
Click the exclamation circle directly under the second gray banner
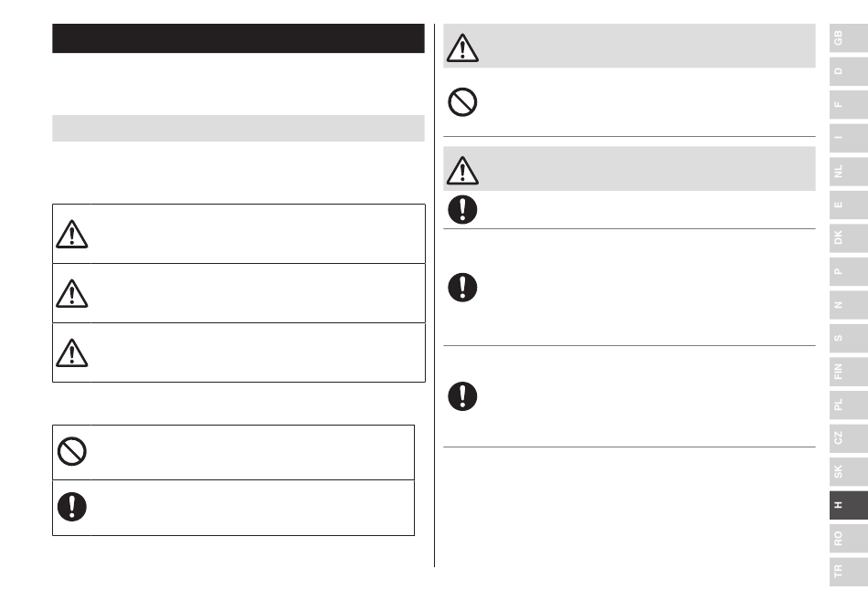(x=462, y=210)
